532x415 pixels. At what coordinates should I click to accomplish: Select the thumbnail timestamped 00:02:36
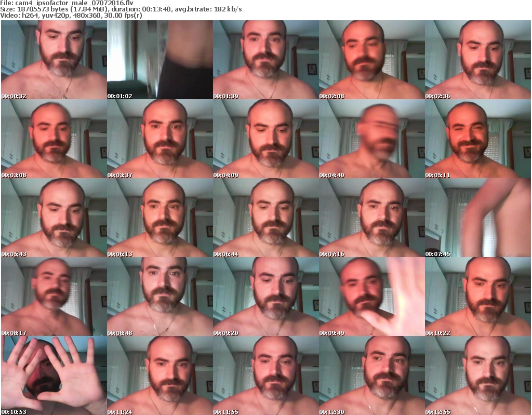478,60
